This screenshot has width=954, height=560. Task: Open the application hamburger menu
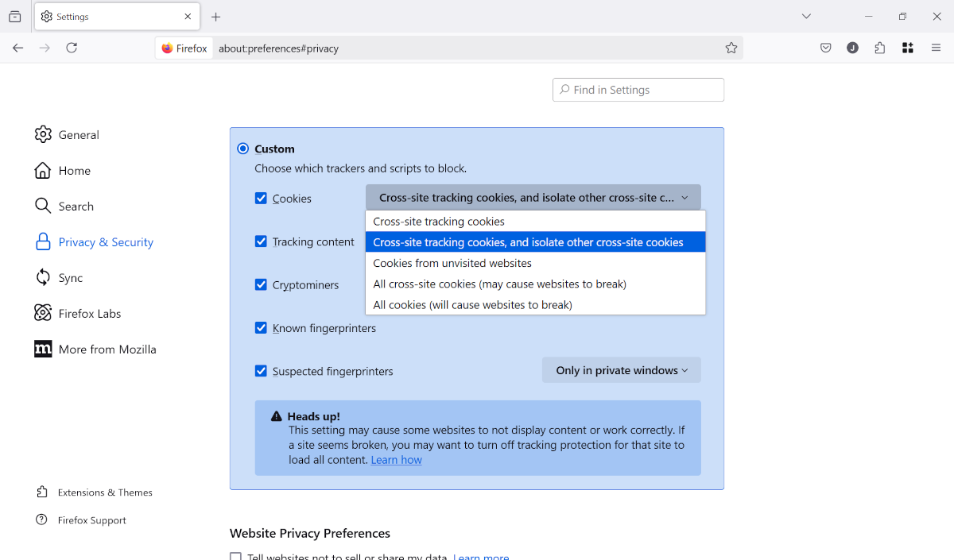tap(936, 48)
